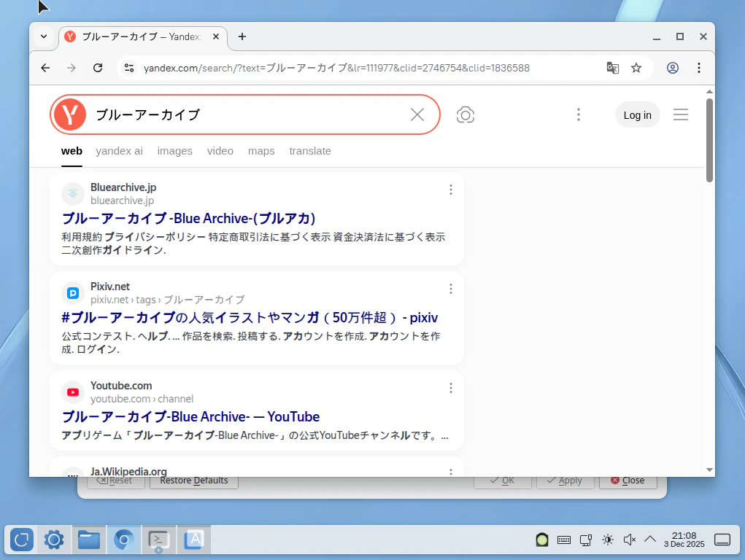The image size is (745, 560).
Task: Open the tab search dropdown arrow
Action: [44, 36]
